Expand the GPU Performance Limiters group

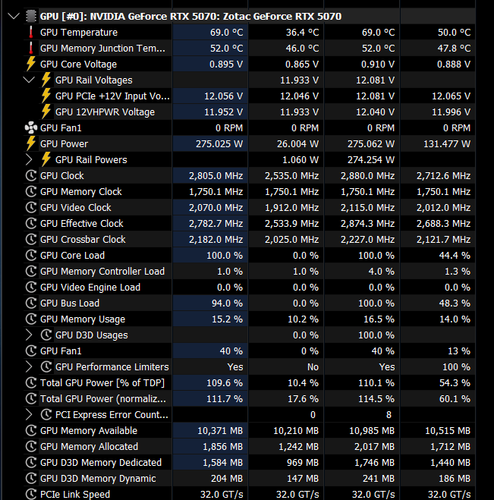[x=29, y=367]
